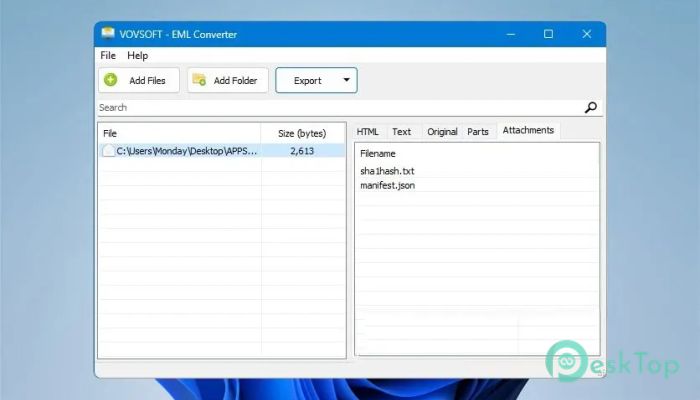This screenshot has width=700, height=400.
Task: Select the manifest.json attachment
Action: 388,185
